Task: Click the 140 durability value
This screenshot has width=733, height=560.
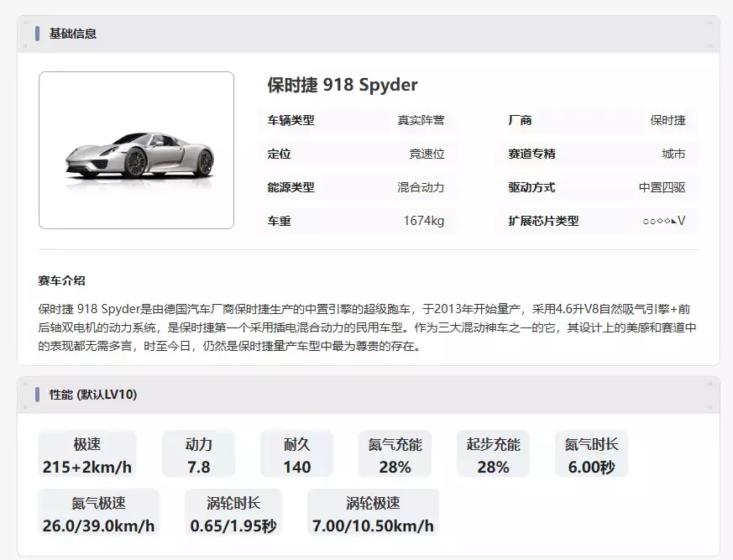Action: coord(297,467)
